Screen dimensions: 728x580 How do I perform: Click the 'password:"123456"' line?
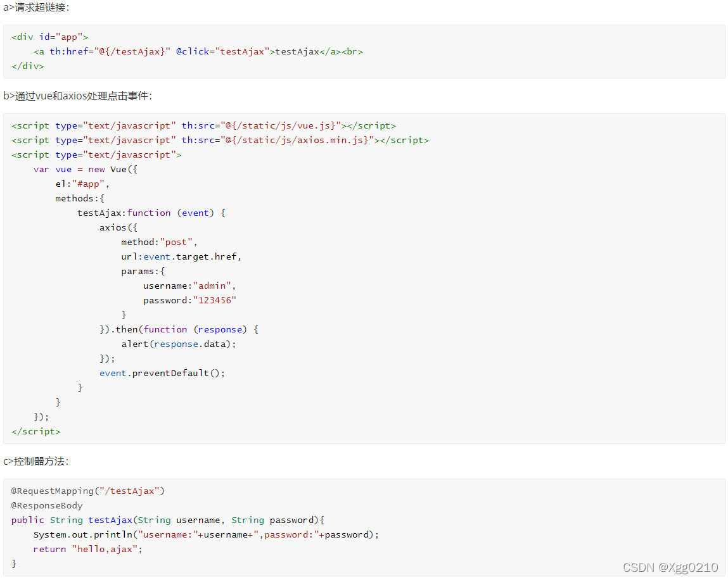point(190,300)
